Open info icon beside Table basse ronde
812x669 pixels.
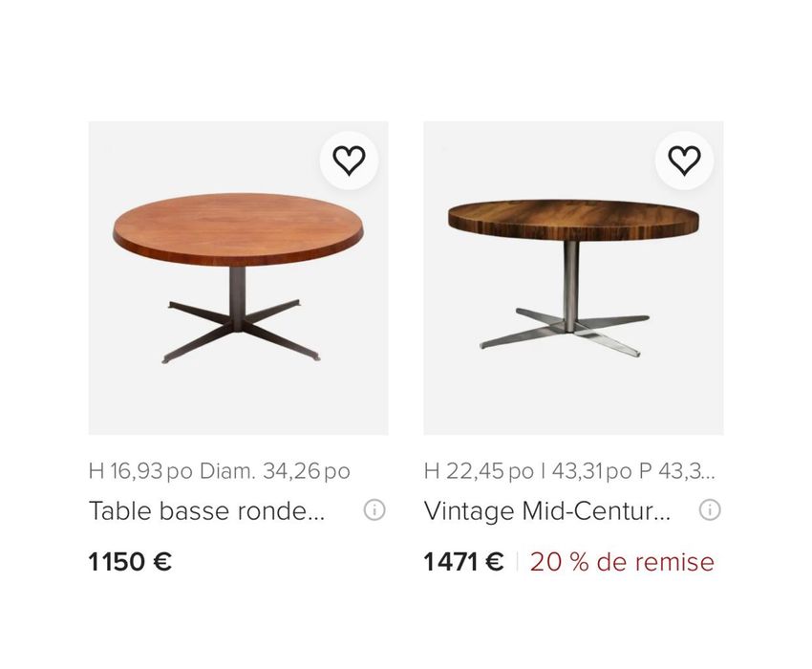[x=374, y=510]
